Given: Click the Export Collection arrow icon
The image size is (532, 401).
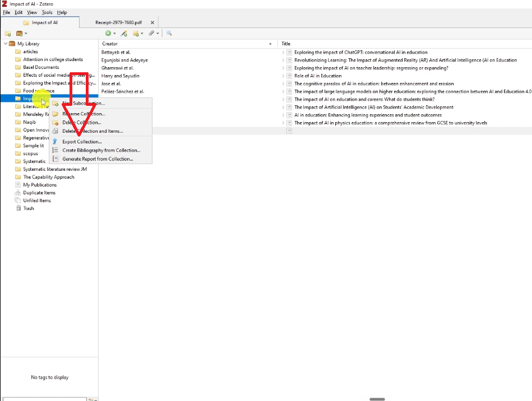Looking at the screenshot, I should 55,141.
